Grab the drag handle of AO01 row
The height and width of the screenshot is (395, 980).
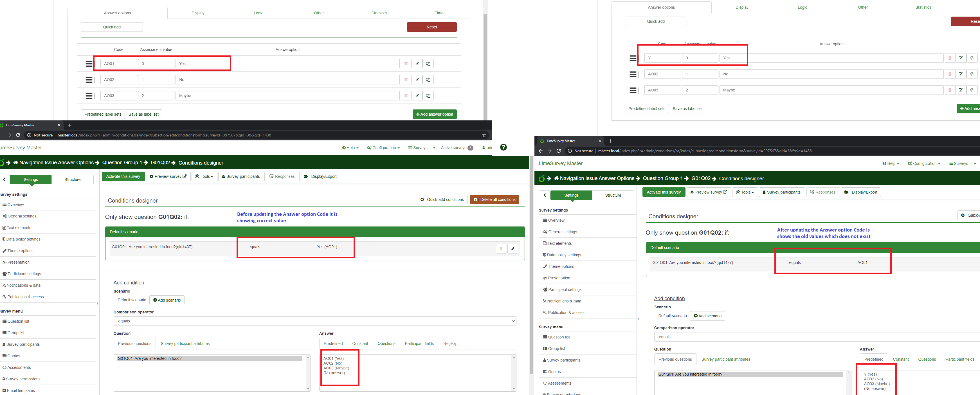point(89,64)
